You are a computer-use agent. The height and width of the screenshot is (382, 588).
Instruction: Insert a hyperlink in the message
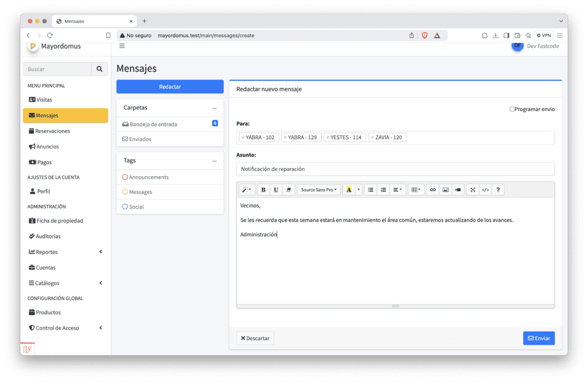click(433, 190)
